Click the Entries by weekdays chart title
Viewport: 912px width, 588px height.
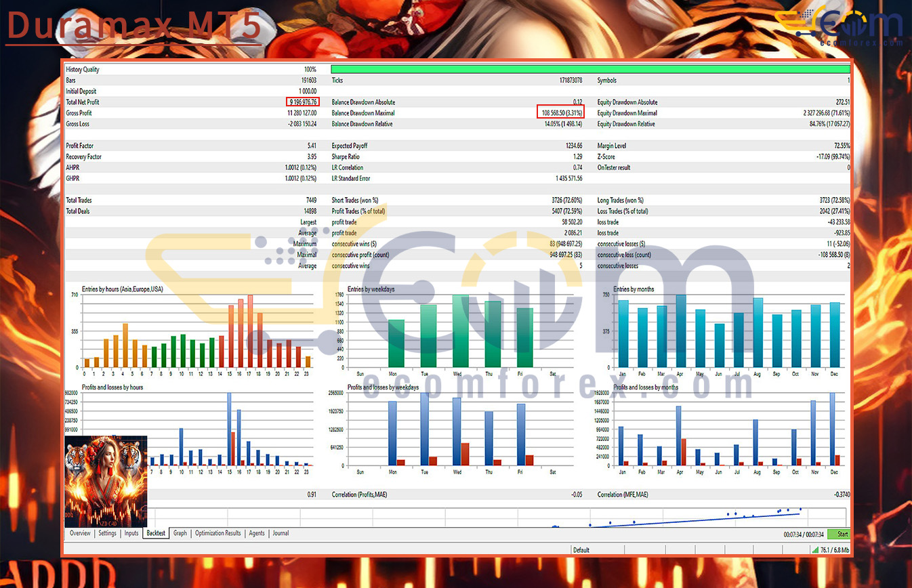371,289
